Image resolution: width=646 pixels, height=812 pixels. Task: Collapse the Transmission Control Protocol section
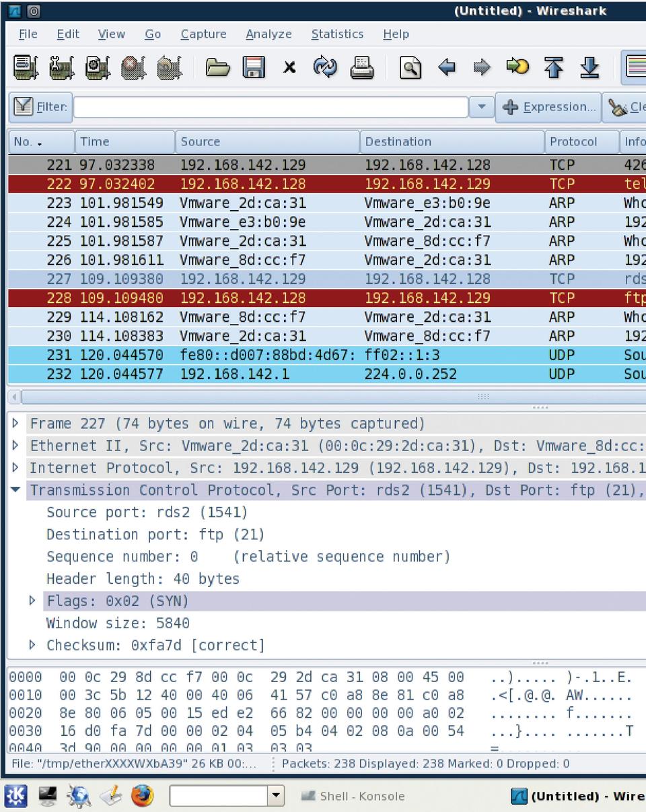(16, 490)
